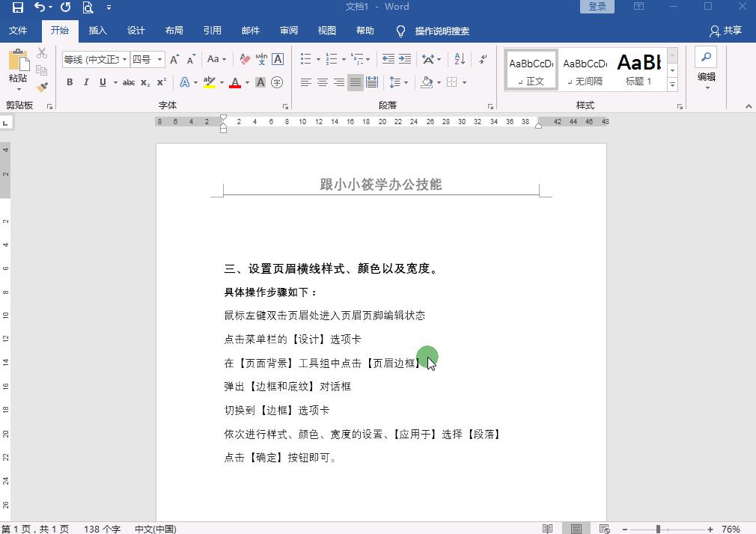Screen dimensions: 756x534
Task: Click the Clear All Formatting eraser icon
Action: click(245, 58)
